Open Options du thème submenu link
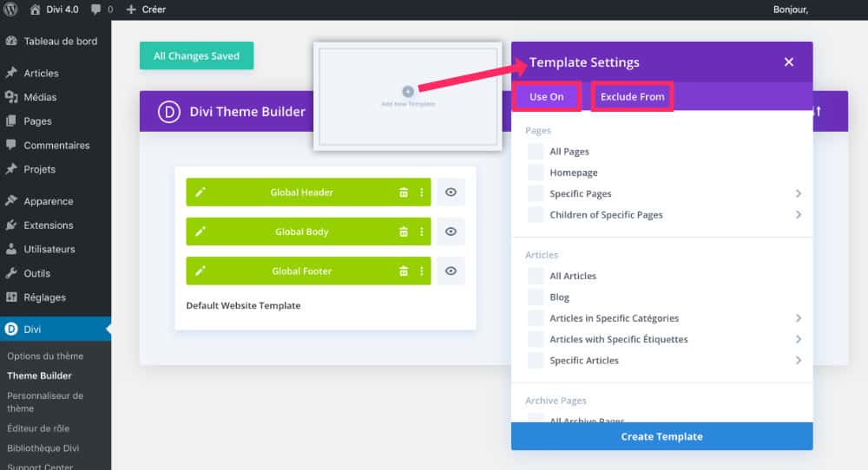The height and width of the screenshot is (470, 868). pyautogui.click(x=45, y=356)
